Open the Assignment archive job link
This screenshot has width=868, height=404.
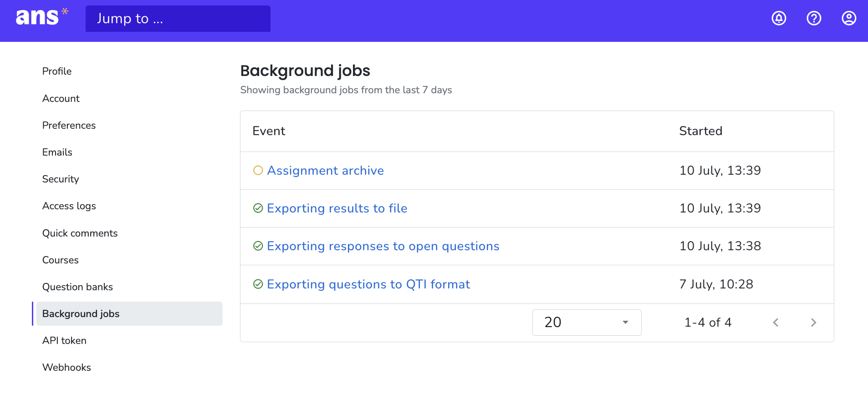[x=326, y=171]
